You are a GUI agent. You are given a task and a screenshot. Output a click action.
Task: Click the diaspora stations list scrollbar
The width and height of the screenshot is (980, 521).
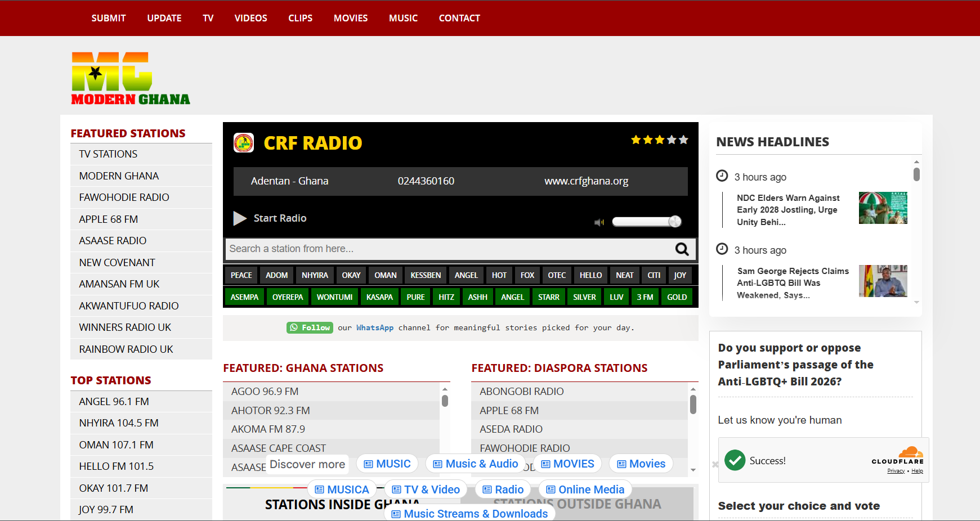coord(693,405)
